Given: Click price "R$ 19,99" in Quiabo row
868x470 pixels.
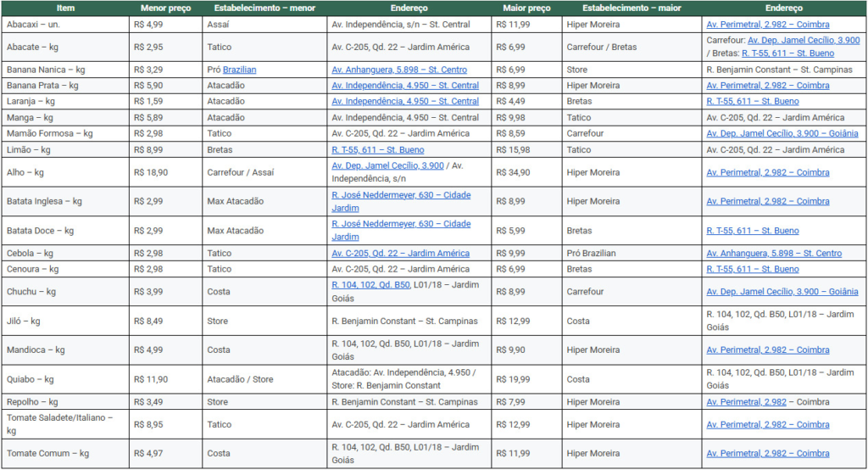Looking at the screenshot, I should point(513,380).
